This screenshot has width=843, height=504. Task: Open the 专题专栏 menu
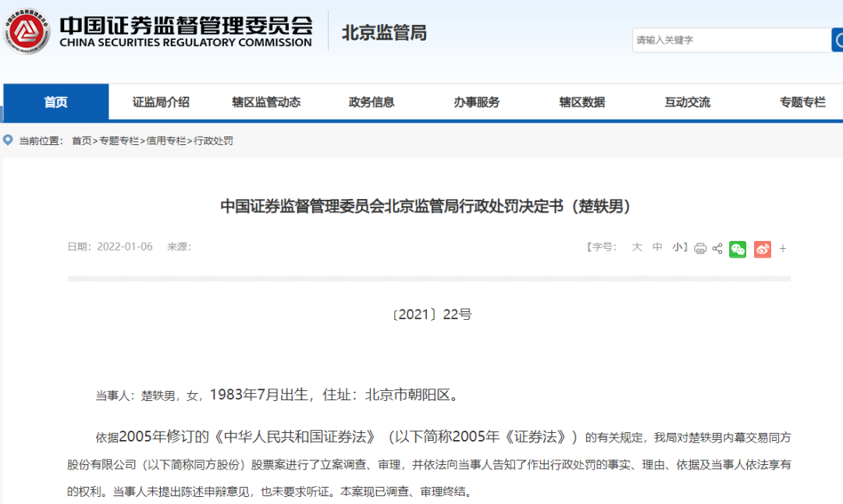[802, 102]
